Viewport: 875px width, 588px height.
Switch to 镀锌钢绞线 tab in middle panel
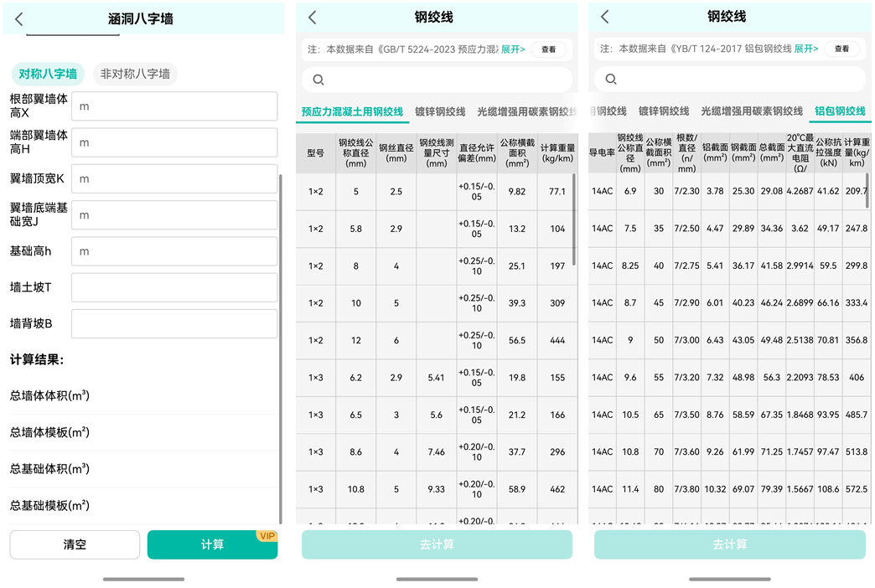pyautogui.click(x=440, y=111)
